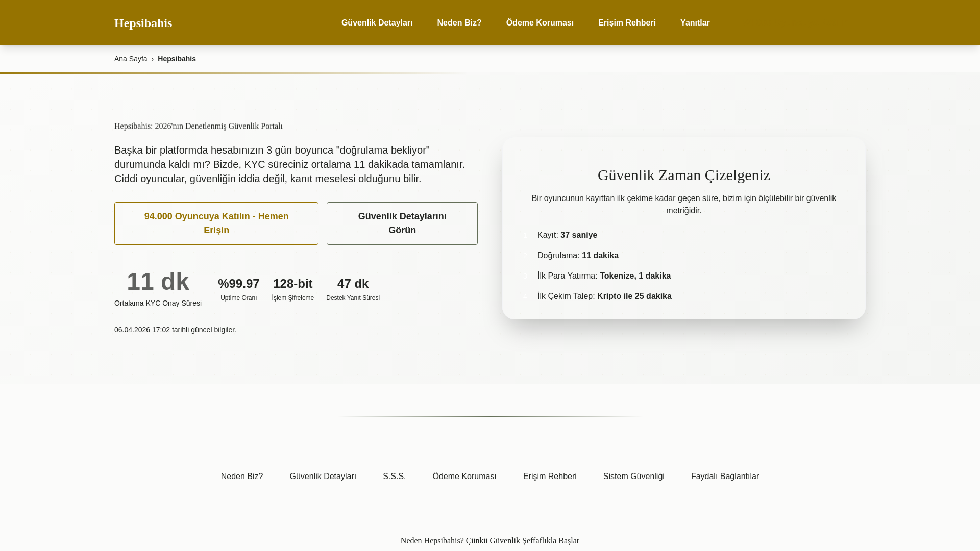Click the '94.000 Oyuncuya Katılın - Hemen Erişin' button
The image size is (980, 551).
(216, 223)
